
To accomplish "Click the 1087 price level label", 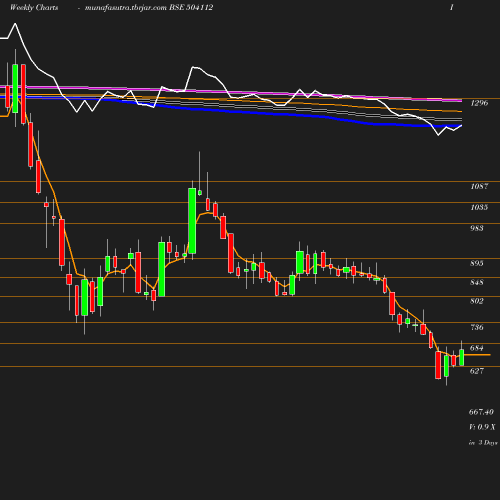I will (x=479, y=186).
